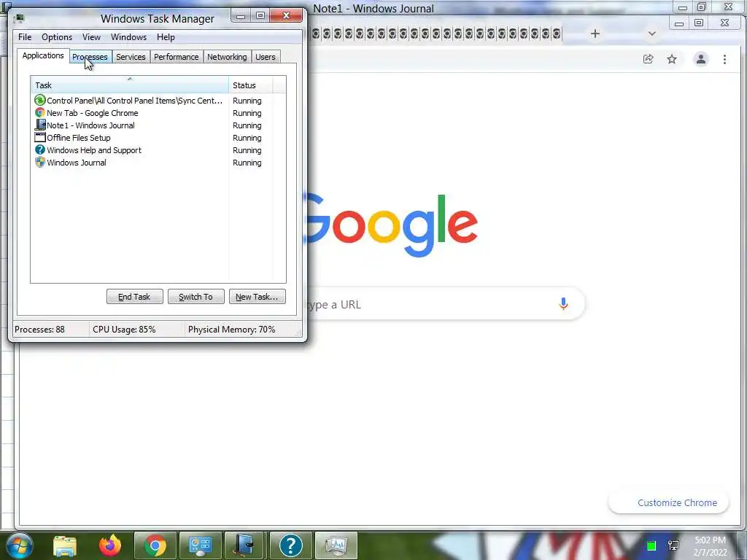
Task: Open the Performance tab
Action: [177, 57]
